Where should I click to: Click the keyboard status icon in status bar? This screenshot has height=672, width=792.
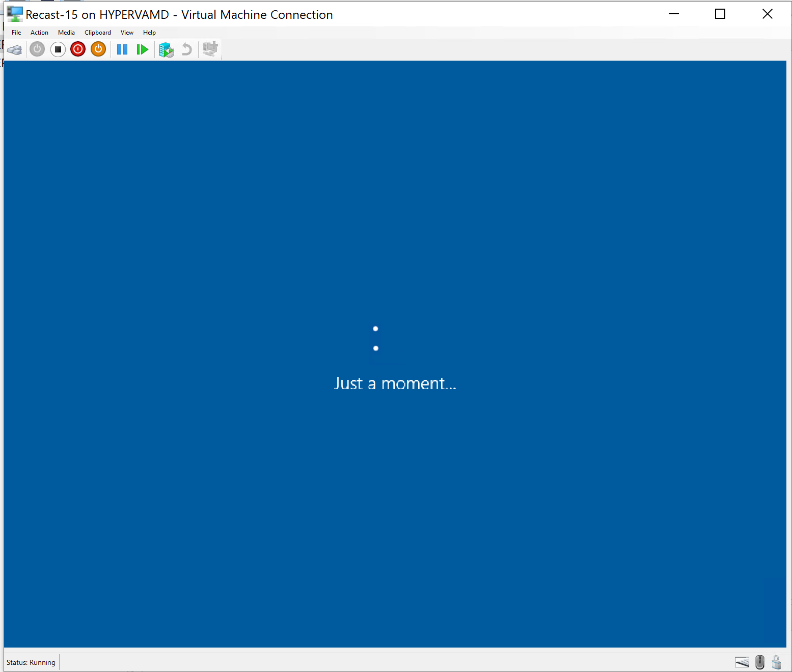point(742,662)
